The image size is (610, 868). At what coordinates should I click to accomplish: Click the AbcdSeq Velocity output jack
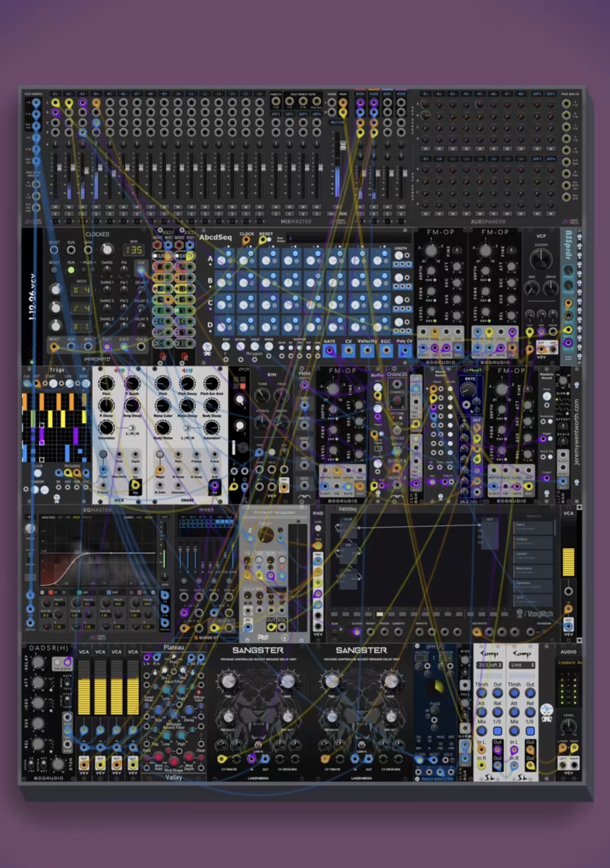point(367,351)
